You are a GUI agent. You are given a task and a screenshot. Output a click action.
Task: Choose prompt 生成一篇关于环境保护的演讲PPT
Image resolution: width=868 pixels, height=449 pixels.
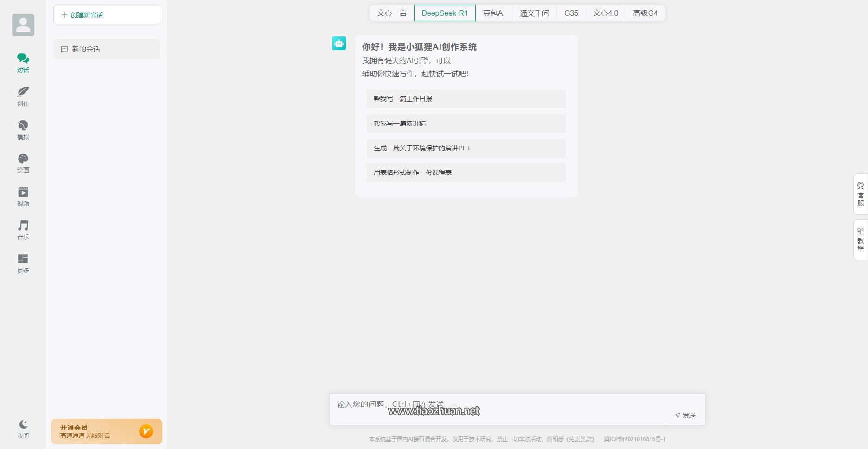click(x=466, y=148)
